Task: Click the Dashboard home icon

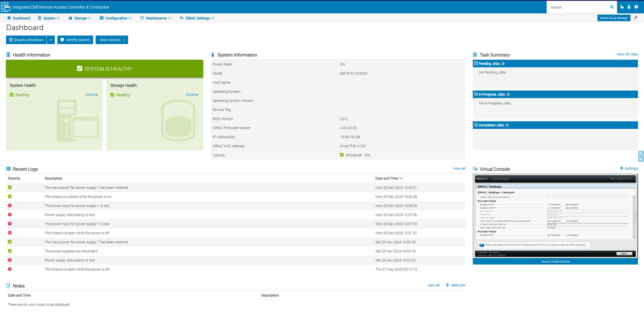Action: [9, 18]
